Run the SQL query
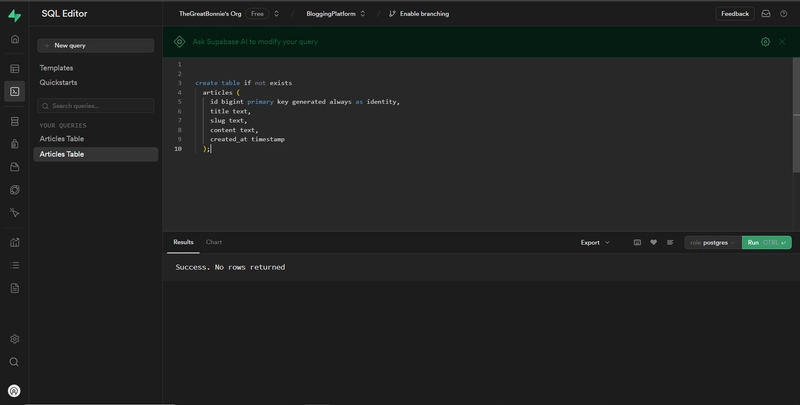This screenshot has width=800, height=405. 766,243
